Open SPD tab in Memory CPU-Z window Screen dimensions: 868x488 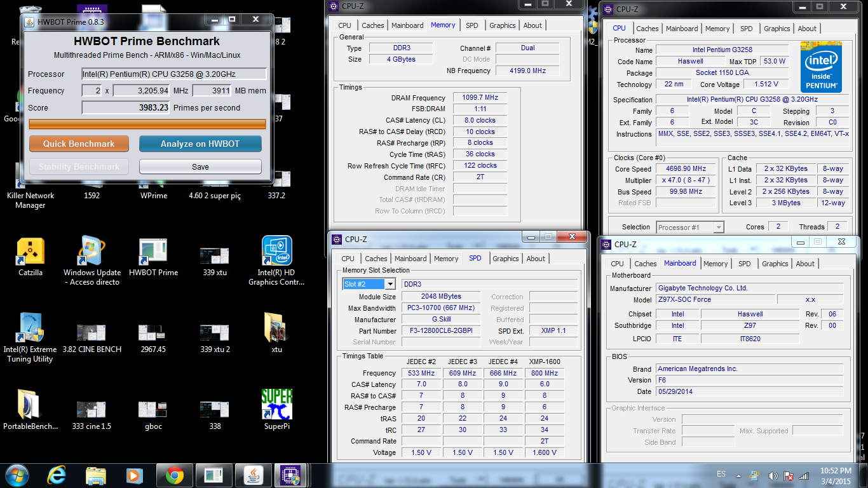[x=471, y=25]
